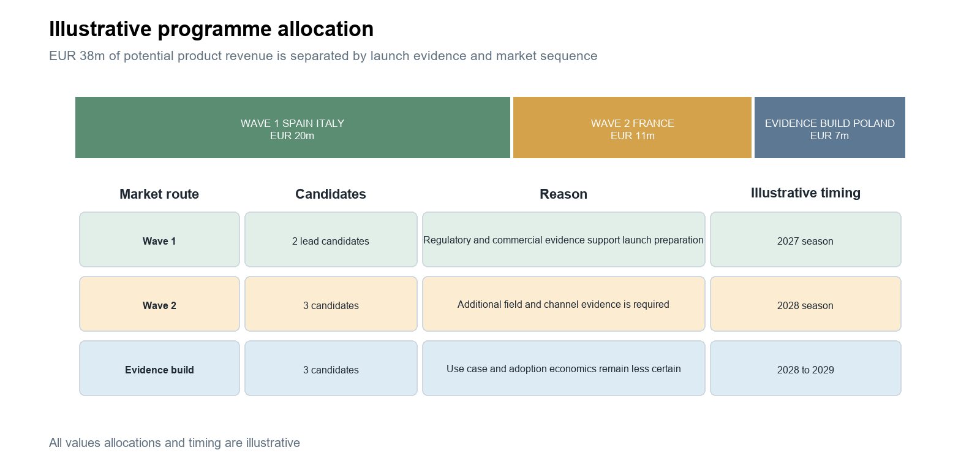Click the 3 candidates cell in Evidence build row
This screenshot has height=466, width=980.
pyautogui.click(x=331, y=369)
